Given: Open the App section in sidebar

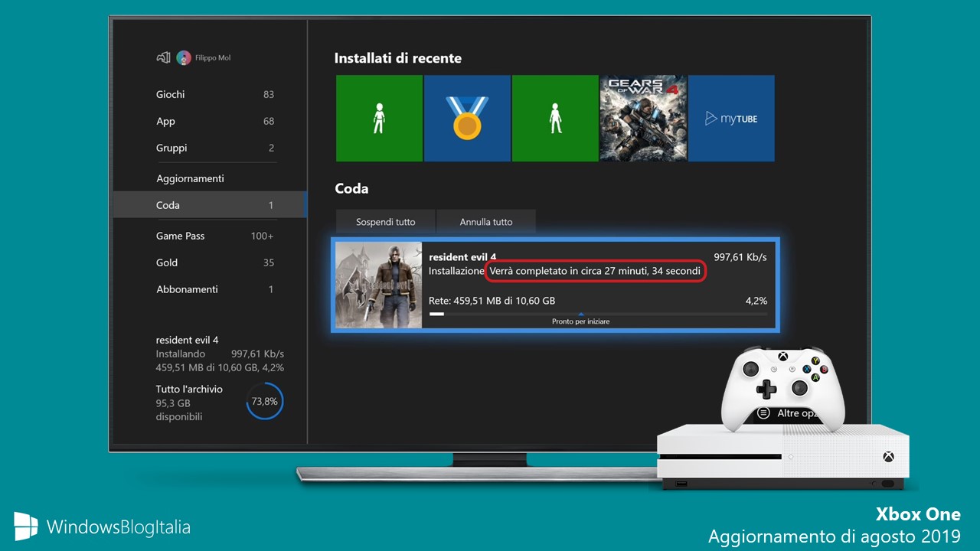Looking at the screenshot, I should point(210,121).
